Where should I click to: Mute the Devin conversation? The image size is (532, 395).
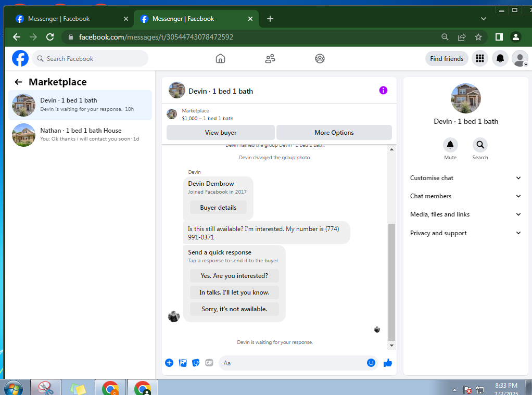tap(450, 145)
